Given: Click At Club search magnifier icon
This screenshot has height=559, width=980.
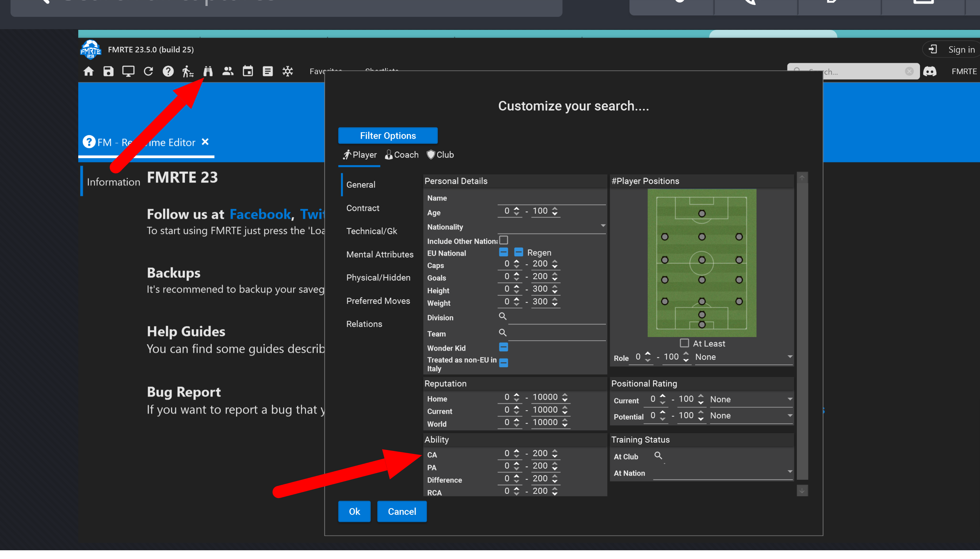Looking at the screenshot, I should [x=658, y=456].
